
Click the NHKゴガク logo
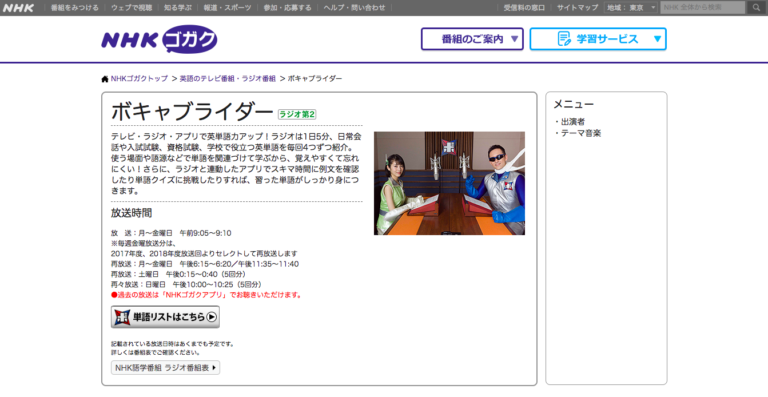[x=159, y=39]
